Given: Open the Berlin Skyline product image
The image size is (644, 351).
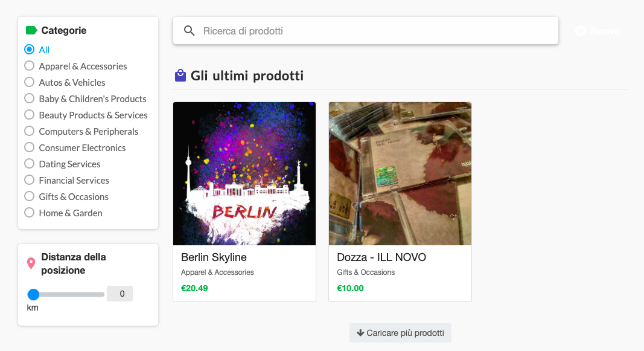Looking at the screenshot, I should click(x=244, y=174).
